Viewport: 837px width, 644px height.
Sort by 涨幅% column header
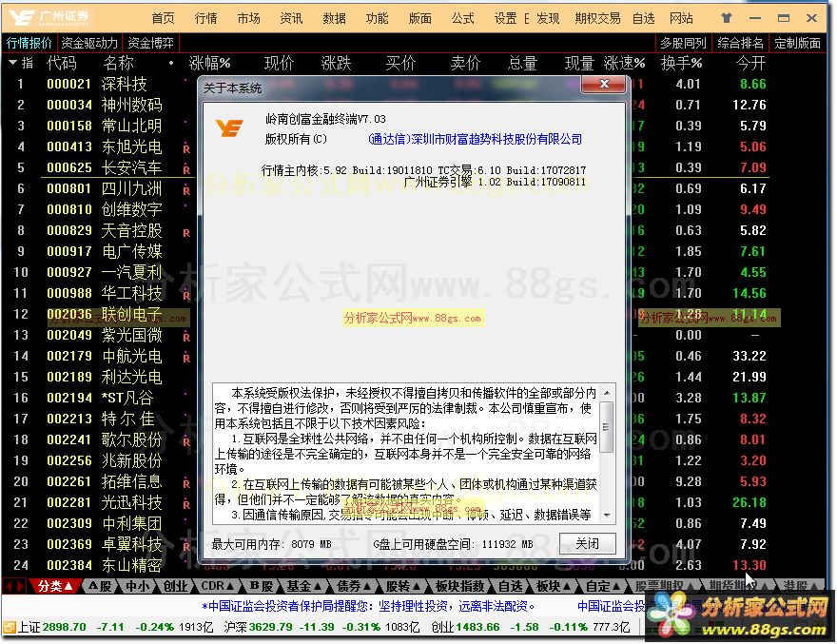pos(209,63)
